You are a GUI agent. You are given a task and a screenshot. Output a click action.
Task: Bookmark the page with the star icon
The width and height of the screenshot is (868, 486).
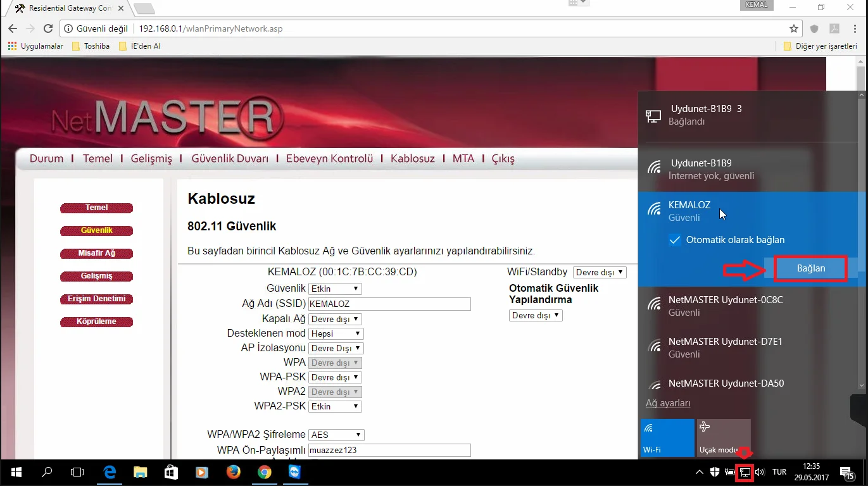point(793,28)
